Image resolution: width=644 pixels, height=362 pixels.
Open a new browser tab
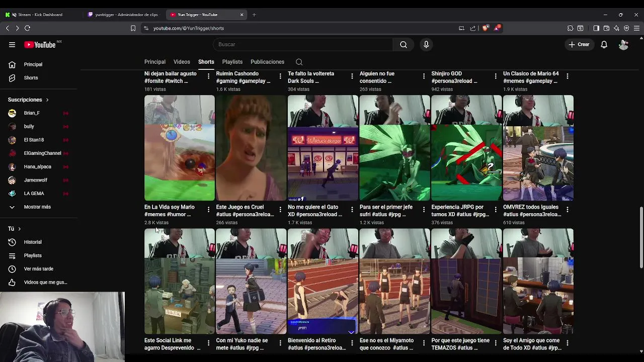pyautogui.click(x=254, y=15)
